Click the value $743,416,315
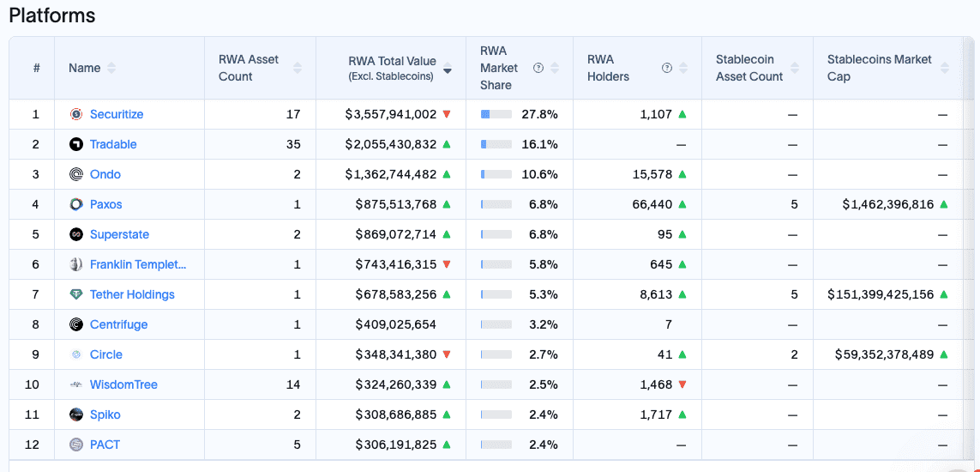The image size is (980, 472). 396,264
